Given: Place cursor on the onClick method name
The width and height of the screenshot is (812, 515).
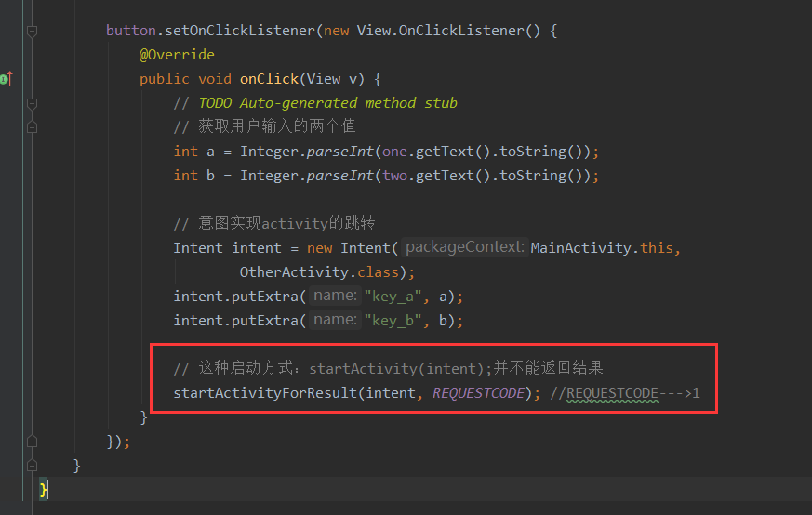Looking at the screenshot, I should click(x=269, y=79).
